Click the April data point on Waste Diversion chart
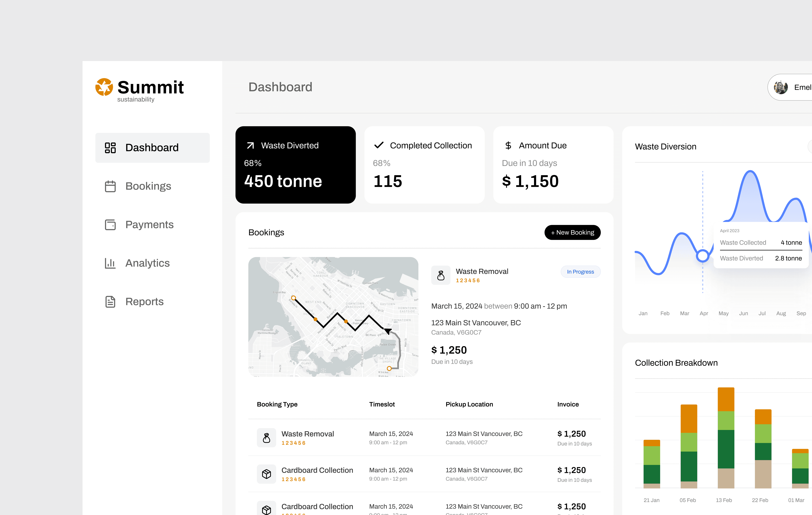This screenshot has height=515, width=812. pos(703,256)
